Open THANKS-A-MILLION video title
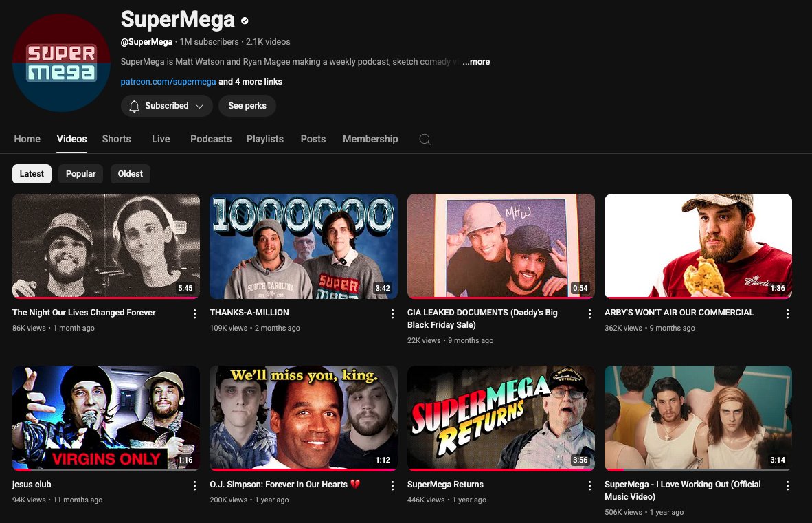812x523 pixels. coord(249,313)
